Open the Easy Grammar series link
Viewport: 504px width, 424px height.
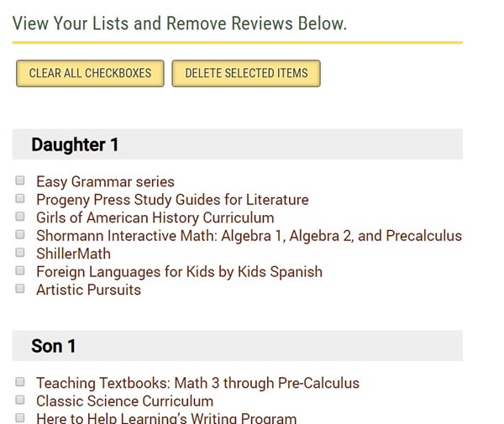(105, 181)
